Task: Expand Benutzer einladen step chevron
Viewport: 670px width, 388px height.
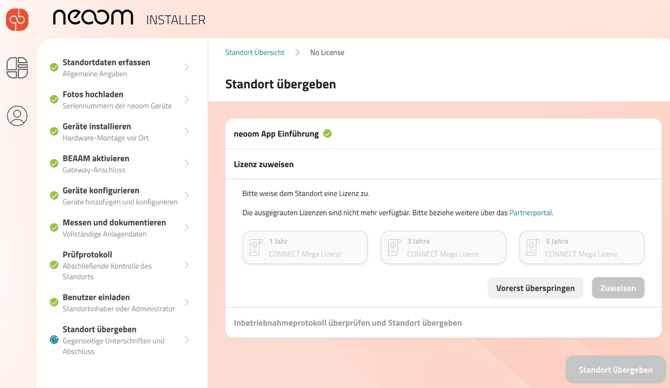Action: pyautogui.click(x=187, y=303)
